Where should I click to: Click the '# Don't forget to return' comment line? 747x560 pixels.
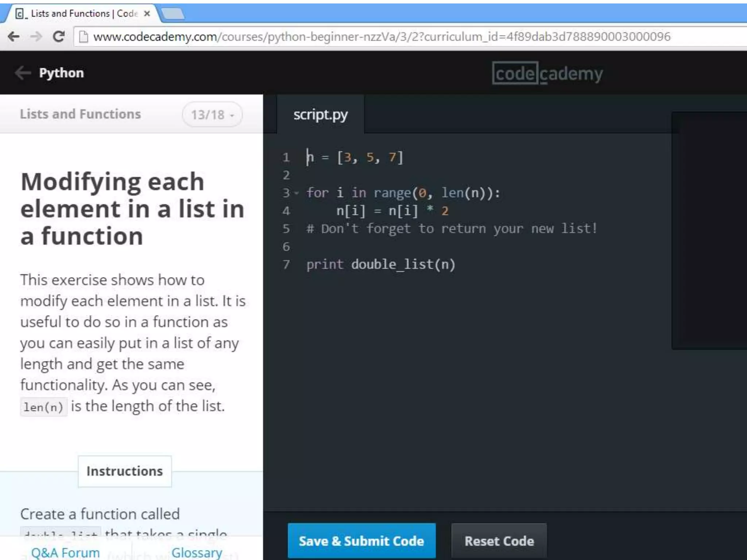click(452, 229)
